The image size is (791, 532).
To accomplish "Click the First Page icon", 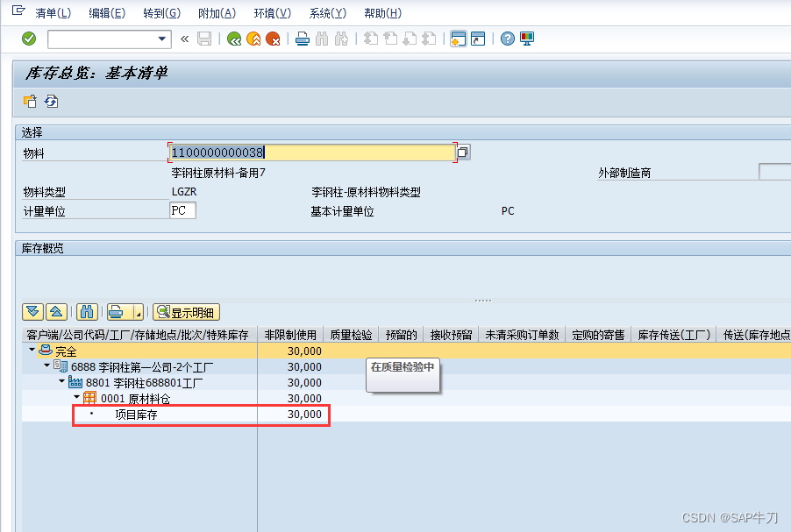I will 371,39.
